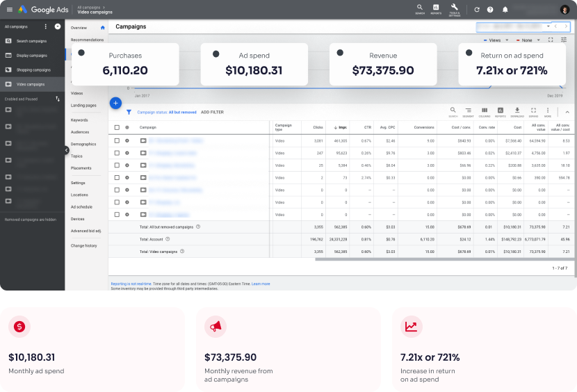Select Keywords in the page menu
The height and width of the screenshot is (392, 577).
pyautogui.click(x=79, y=120)
